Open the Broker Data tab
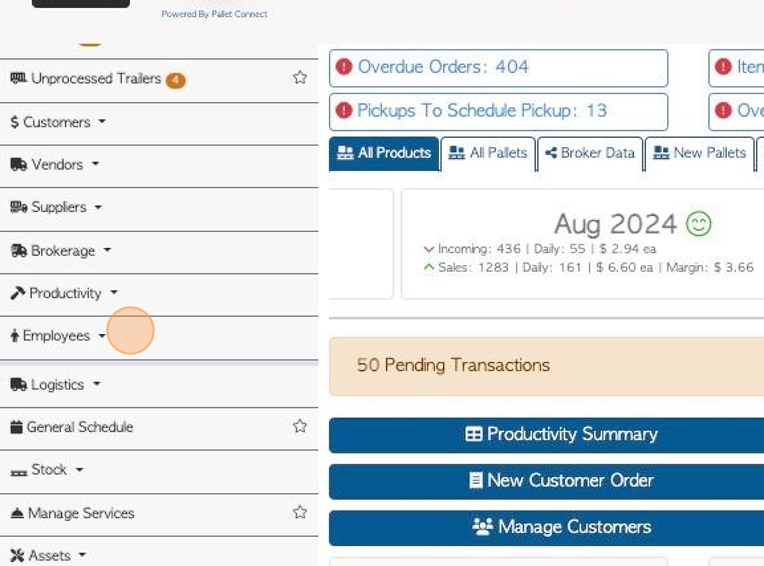The width and height of the screenshot is (764, 566). 589,153
